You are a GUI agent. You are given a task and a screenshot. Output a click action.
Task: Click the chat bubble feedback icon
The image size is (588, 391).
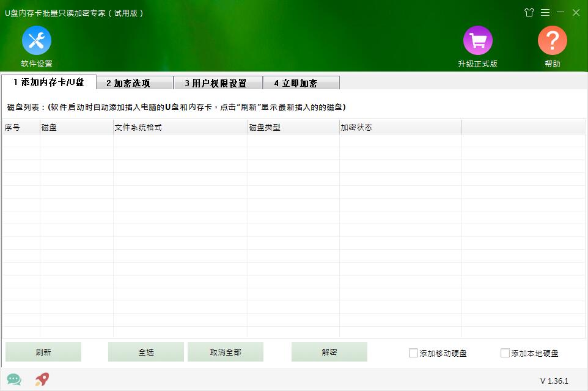pyautogui.click(x=14, y=379)
